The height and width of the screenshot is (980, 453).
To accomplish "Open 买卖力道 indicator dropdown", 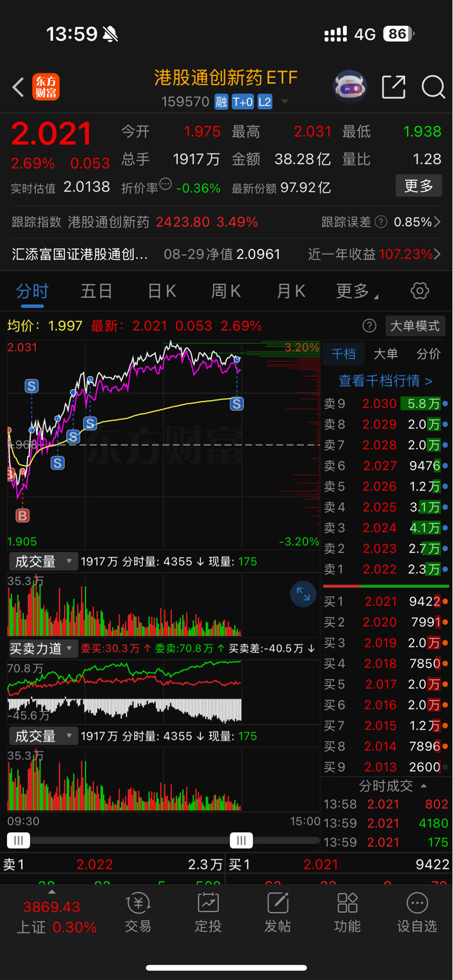I will pyautogui.click(x=43, y=649).
